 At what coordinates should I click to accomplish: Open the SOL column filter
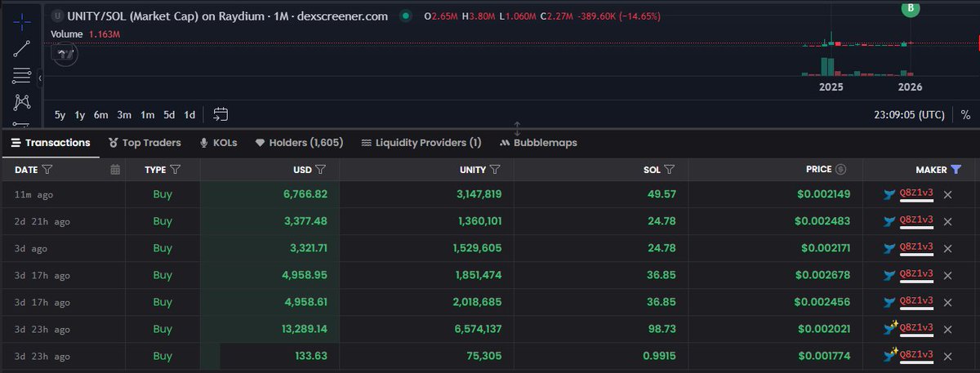tap(669, 170)
